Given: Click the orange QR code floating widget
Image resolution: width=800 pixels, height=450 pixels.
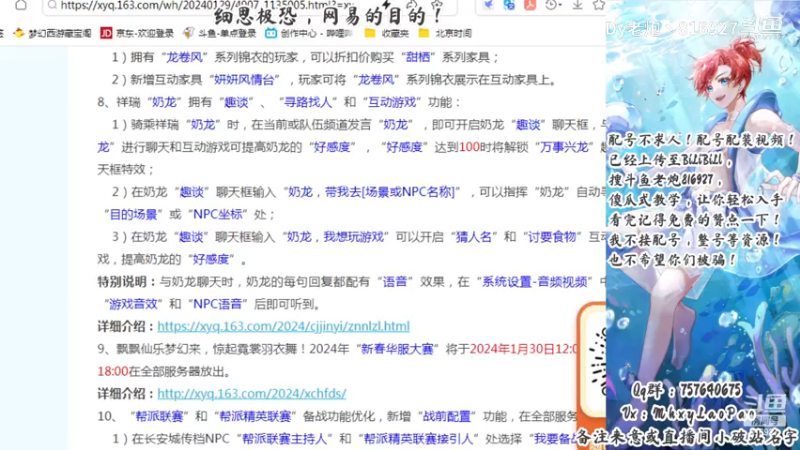Looking at the screenshot, I should (x=592, y=375).
